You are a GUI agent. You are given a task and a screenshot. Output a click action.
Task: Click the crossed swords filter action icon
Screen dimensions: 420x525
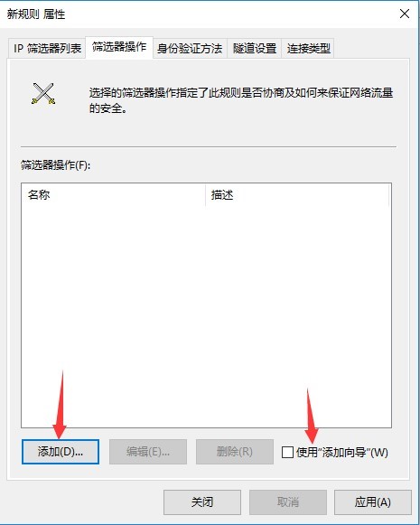tap(43, 93)
